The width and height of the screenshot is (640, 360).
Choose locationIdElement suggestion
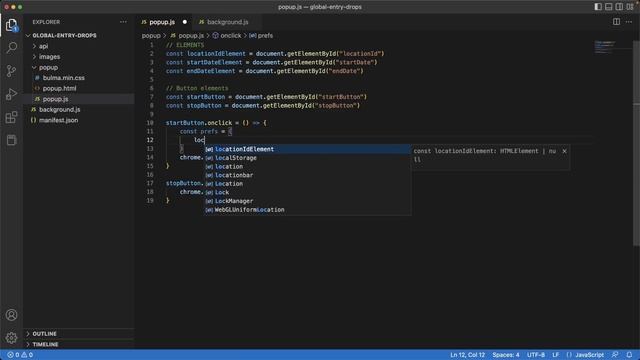pyautogui.click(x=307, y=149)
